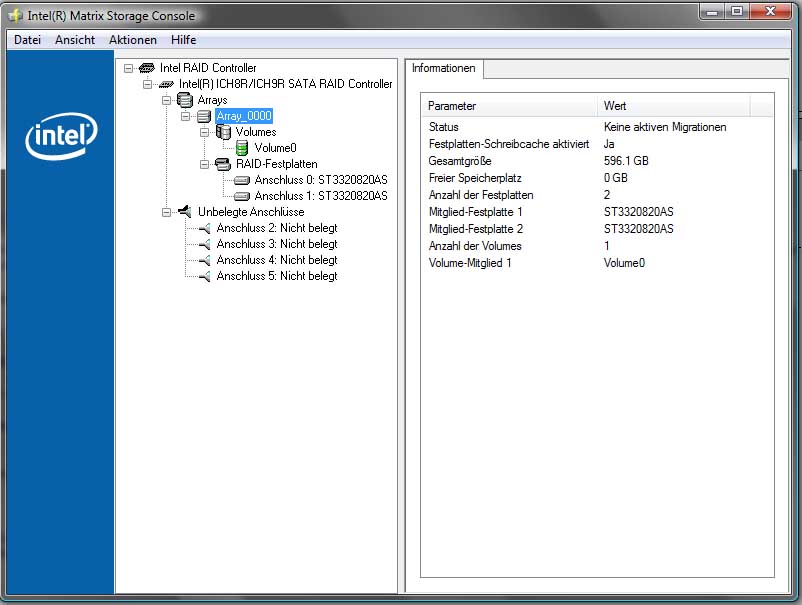Click the Status parameter row

point(597,127)
